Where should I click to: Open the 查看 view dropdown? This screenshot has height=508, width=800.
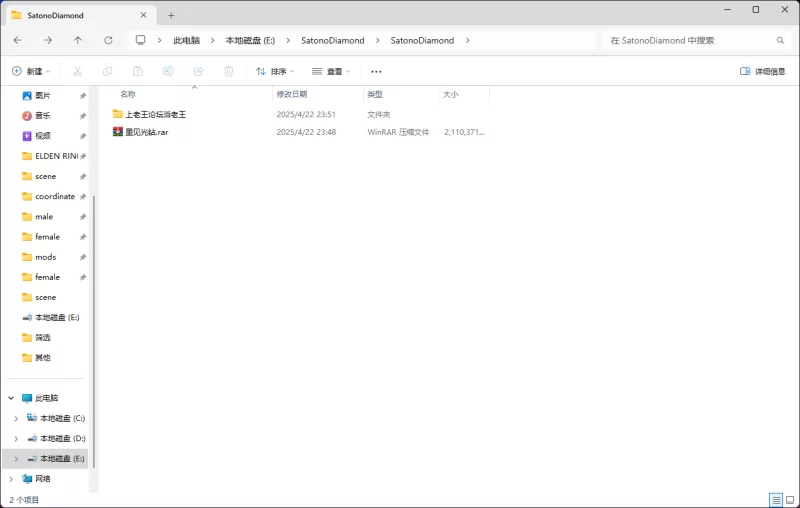tap(331, 71)
